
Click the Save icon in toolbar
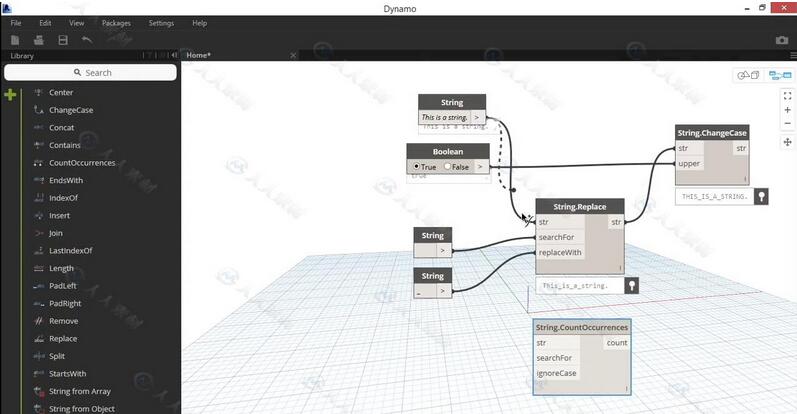coord(63,40)
